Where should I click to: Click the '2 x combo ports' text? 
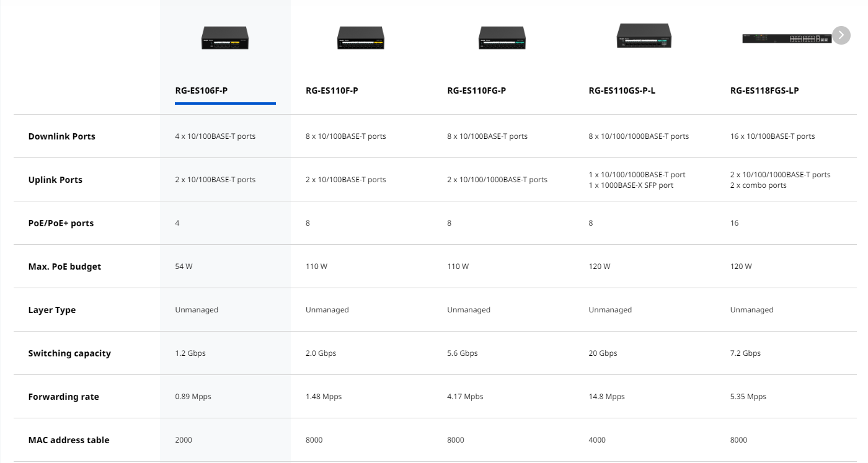pyautogui.click(x=758, y=185)
